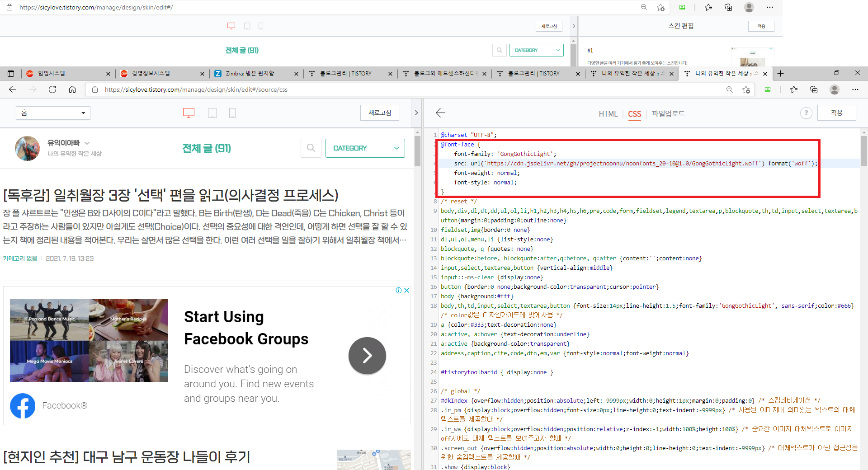868x470 pixels.
Task: Open the zoom magnifier icon in the address bar
Action: point(729,89)
